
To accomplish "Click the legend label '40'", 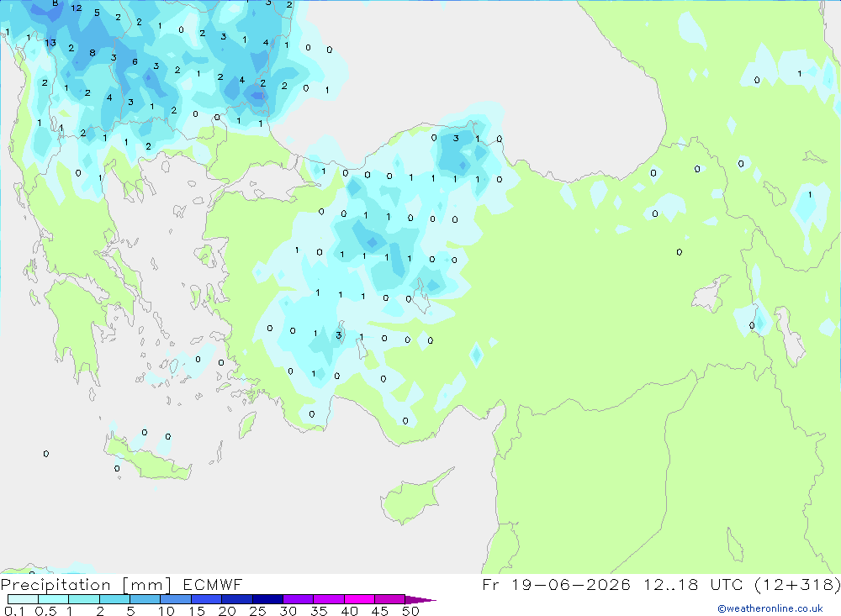I will (350, 611).
